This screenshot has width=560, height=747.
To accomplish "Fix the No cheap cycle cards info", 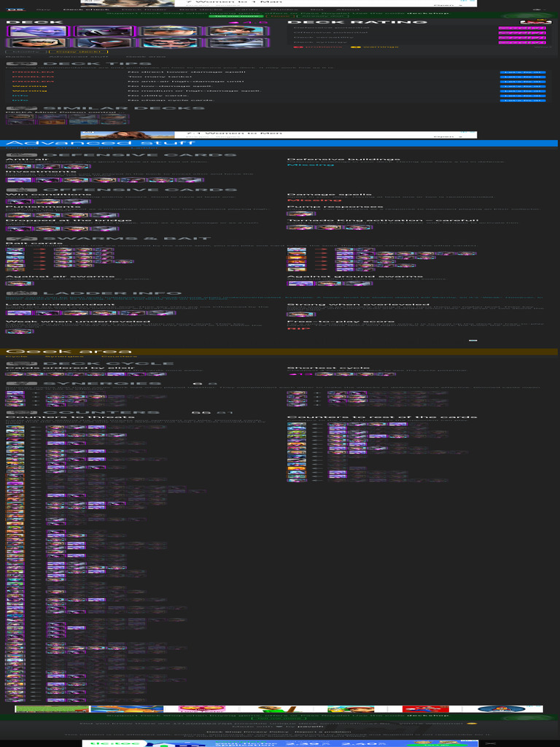I will pyautogui.click(x=522, y=100).
